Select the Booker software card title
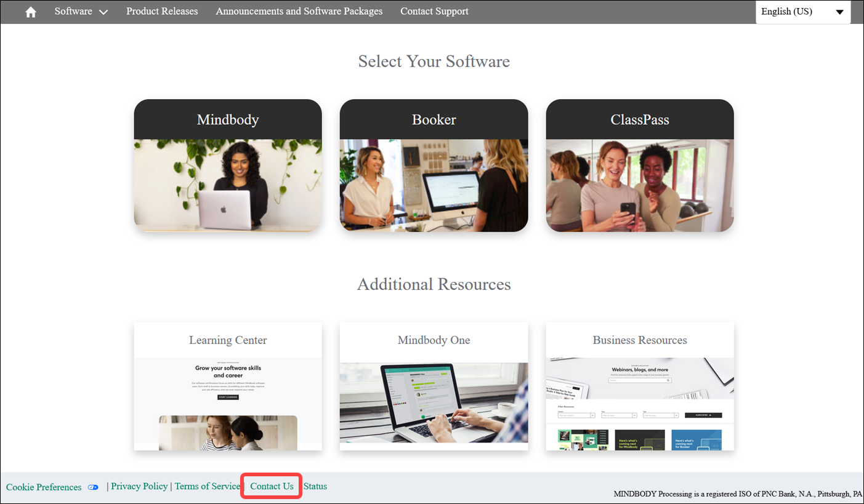This screenshot has height=504, width=864. 434,119
